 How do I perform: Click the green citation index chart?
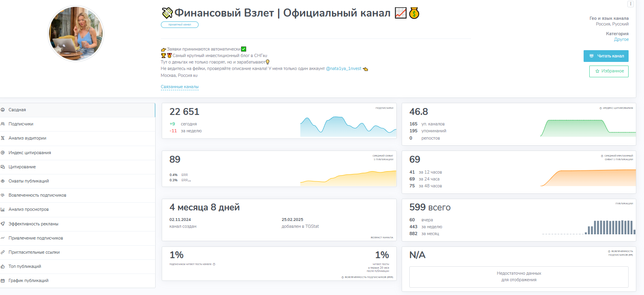pos(588,128)
